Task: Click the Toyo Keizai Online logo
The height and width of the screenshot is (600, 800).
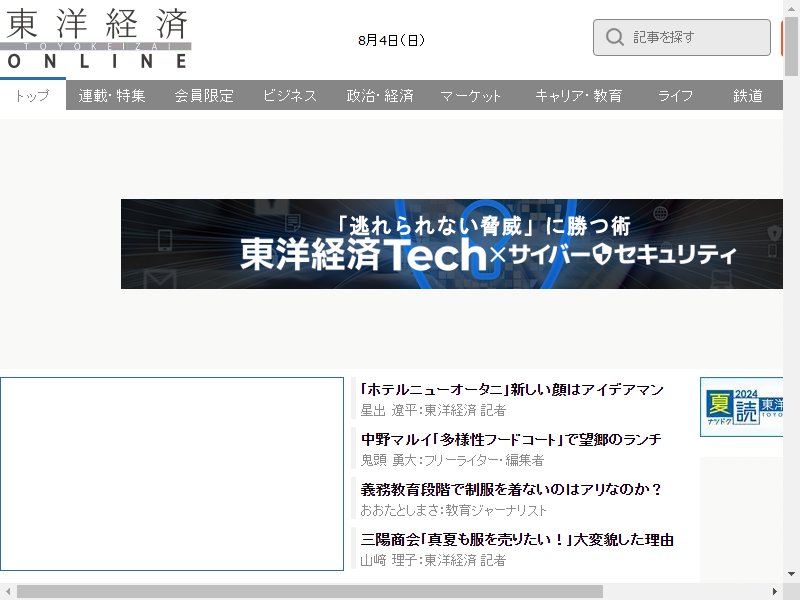Action: [96, 39]
